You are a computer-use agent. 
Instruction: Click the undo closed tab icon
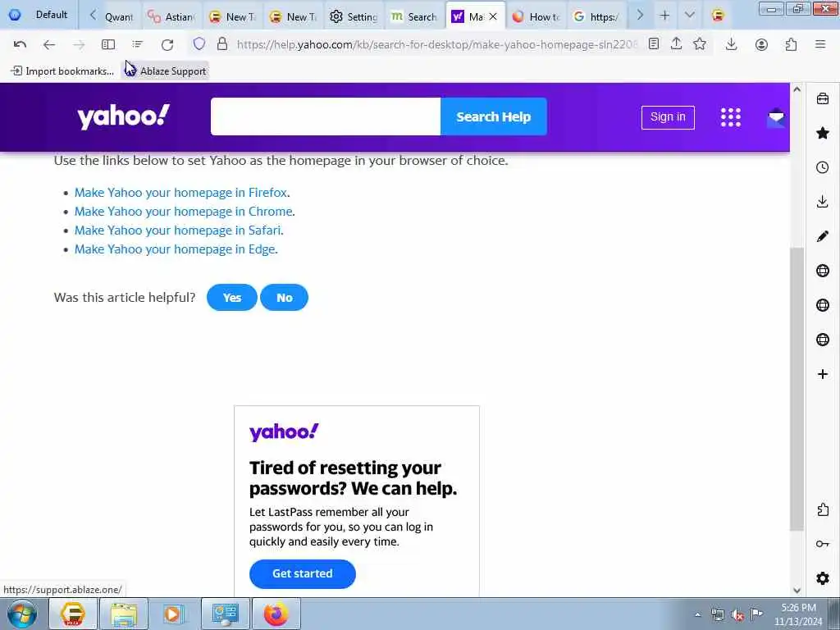click(20, 44)
